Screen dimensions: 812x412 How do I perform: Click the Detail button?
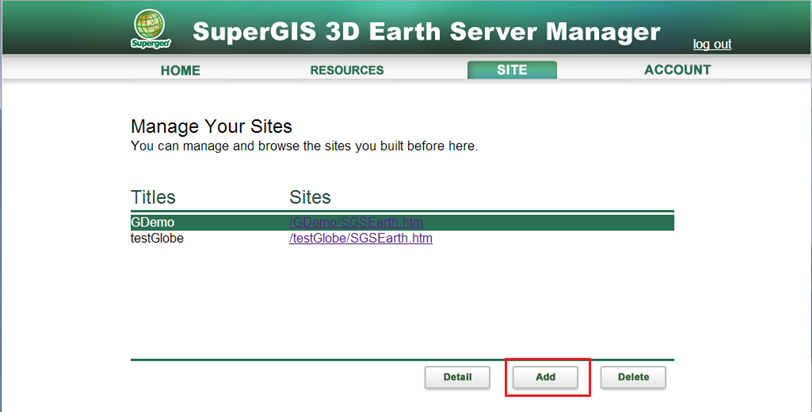[x=457, y=377]
